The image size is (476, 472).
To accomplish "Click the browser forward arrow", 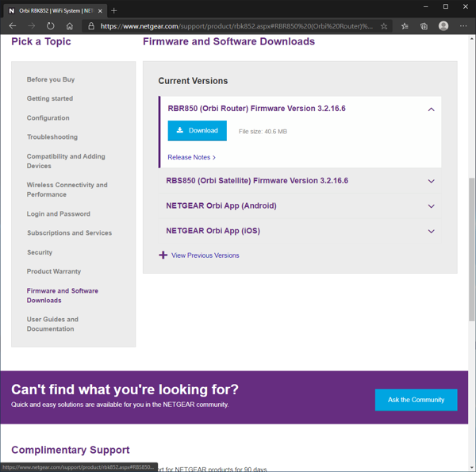I will coord(31,26).
